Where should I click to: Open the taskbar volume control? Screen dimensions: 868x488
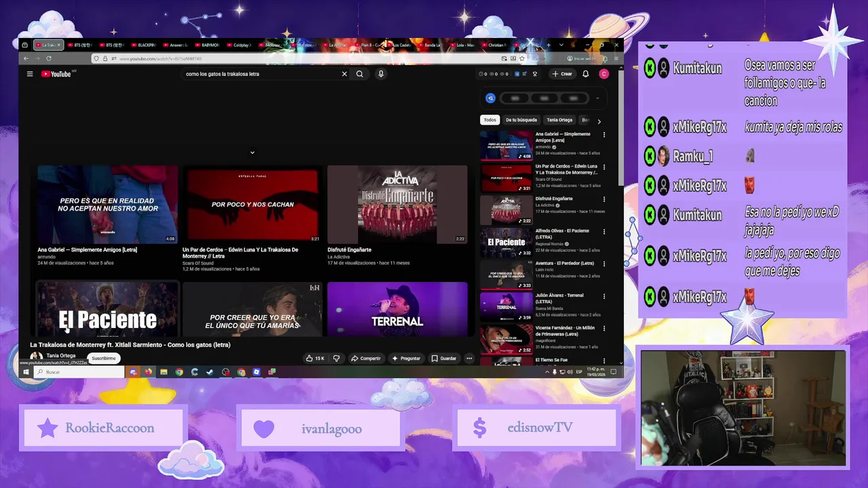click(x=570, y=371)
